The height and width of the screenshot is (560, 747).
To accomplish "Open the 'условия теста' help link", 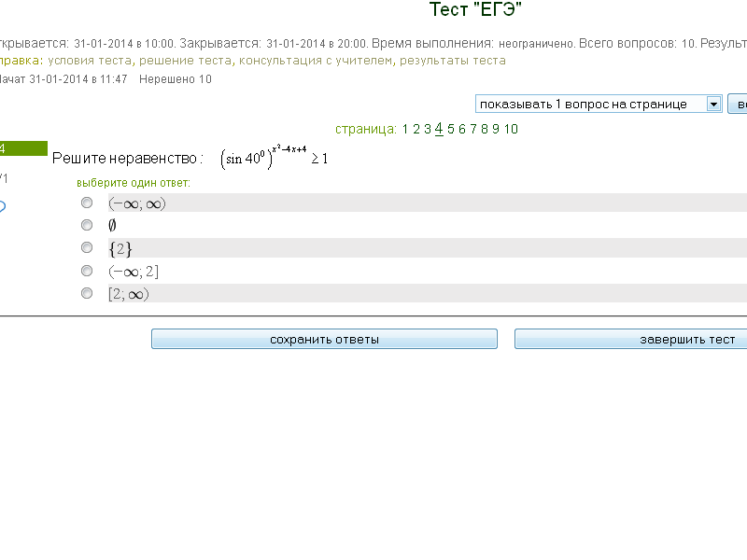I will click(x=91, y=61).
